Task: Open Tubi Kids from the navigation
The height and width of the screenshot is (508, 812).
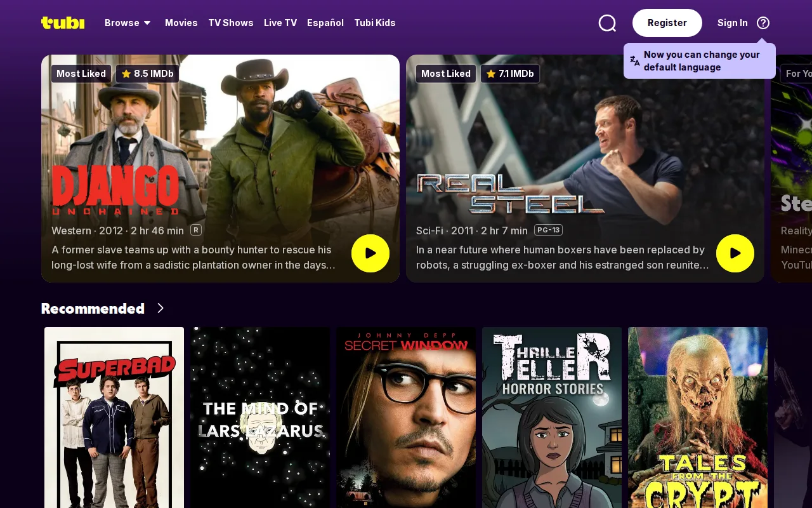Action: click(x=375, y=23)
